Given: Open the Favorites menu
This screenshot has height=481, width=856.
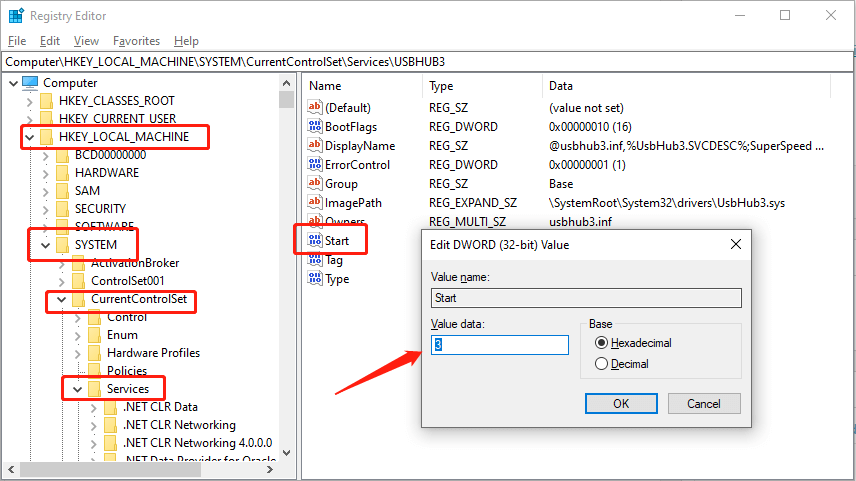Looking at the screenshot, I should pyautogui.click(x=136, y=41).
